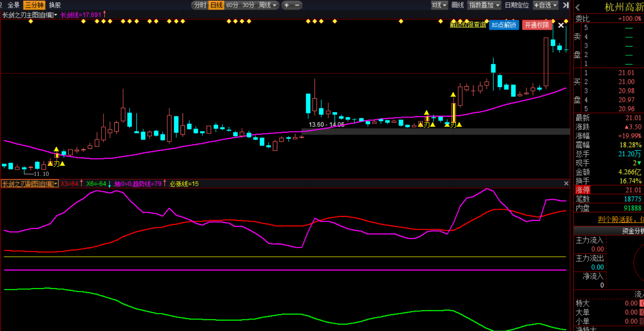The image size is (644, 331).
Task: Click the red 开通权限 button
Action: tap(536, 25)
